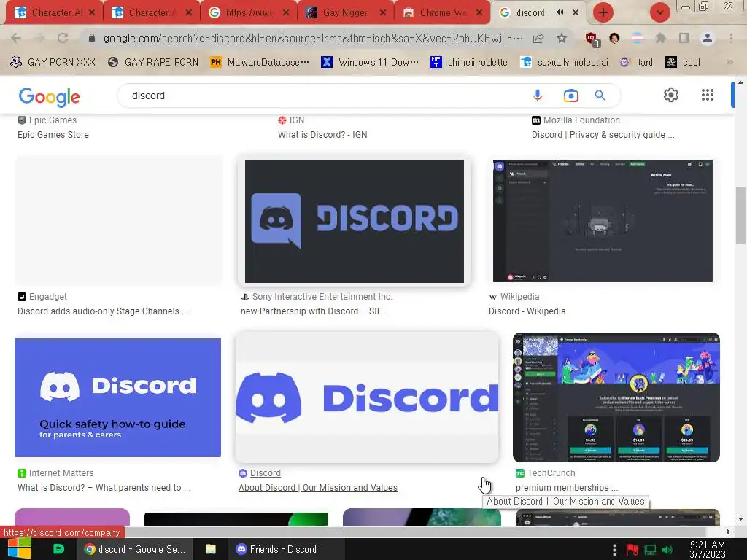Click the striped-flag extension icon
The image size is (747, 560).
tap(638, 38)
